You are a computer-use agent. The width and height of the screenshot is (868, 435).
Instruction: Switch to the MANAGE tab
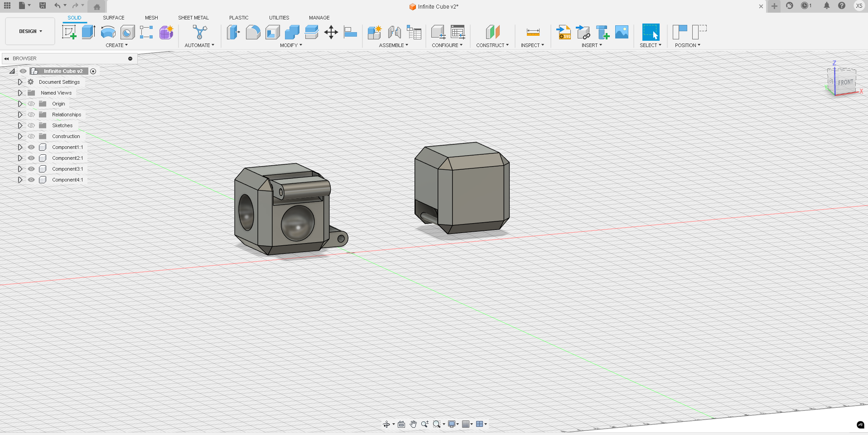pos(319,18)
